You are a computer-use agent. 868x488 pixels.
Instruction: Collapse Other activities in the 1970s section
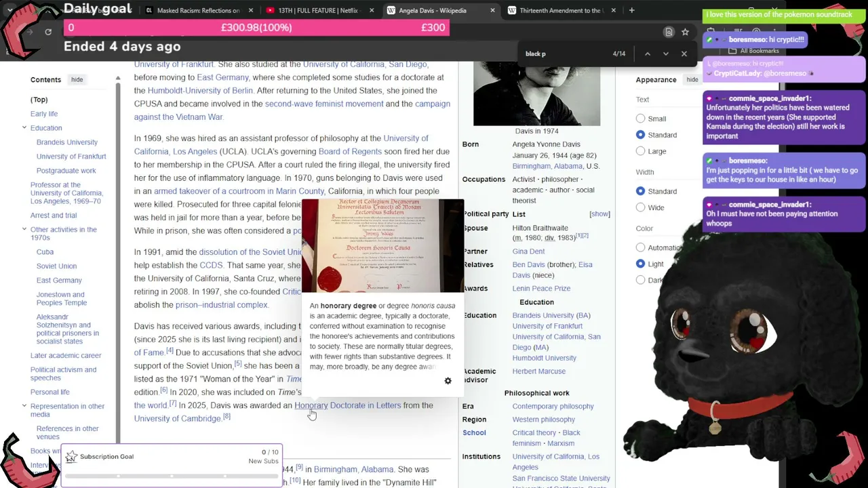pos(24,229)
